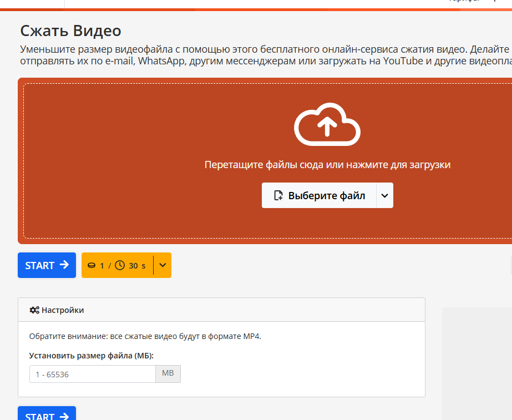Click the bottom blue START button
Image resolution: width=512 pixels, height=420 pixels.
coord(47,413)
